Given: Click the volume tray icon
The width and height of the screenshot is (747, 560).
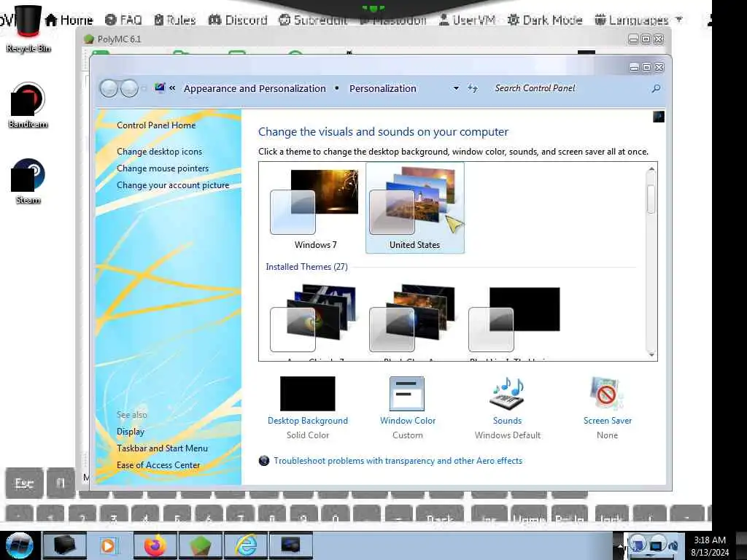Looking at the screenshot, I should point(673,545).
